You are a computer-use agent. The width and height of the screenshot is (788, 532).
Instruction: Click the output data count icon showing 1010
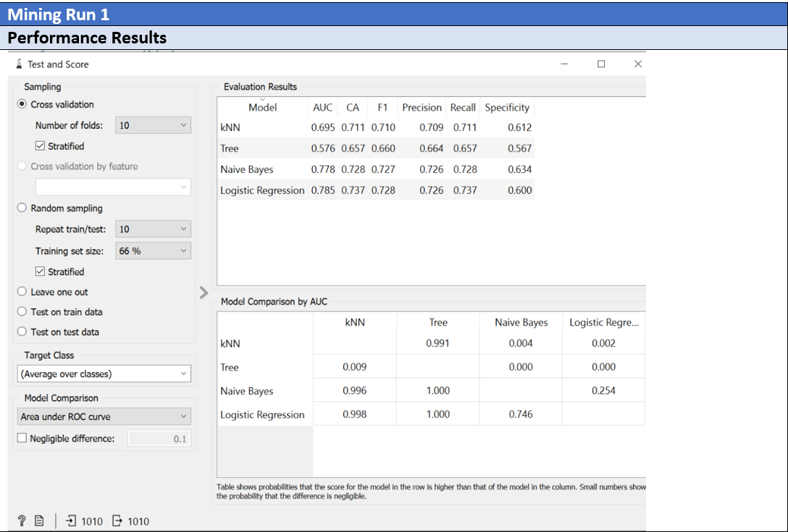point(115,520)
